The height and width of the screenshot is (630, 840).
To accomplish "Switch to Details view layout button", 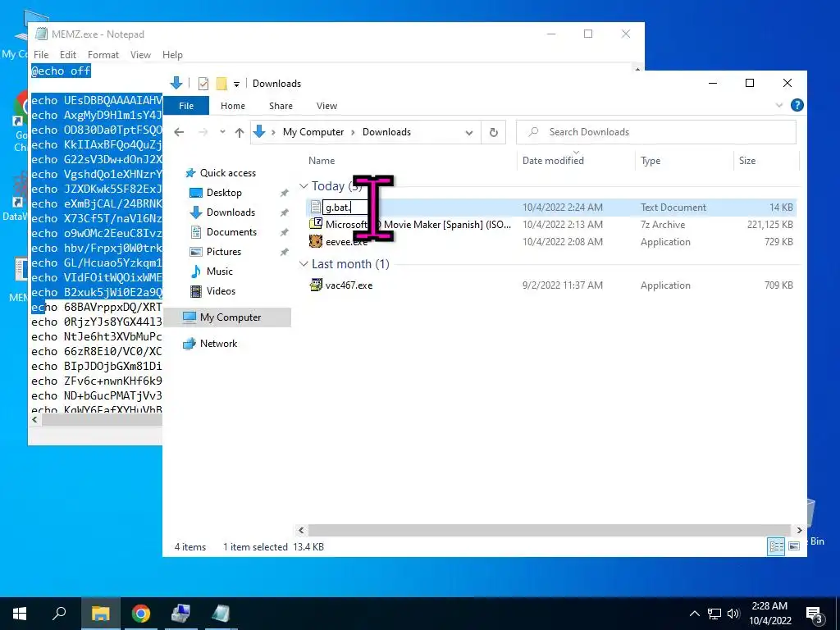I will (x=776, y=546).
